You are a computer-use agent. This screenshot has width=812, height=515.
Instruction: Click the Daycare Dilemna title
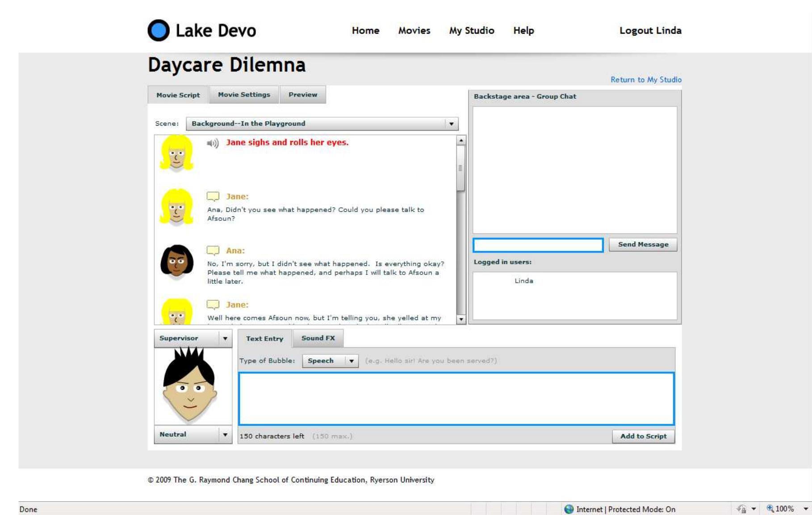[x=227, y=65]
